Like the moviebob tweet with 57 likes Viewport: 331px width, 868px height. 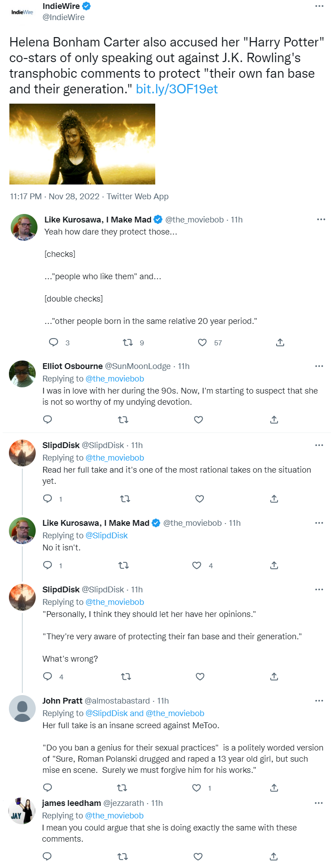tap(202, 343)
